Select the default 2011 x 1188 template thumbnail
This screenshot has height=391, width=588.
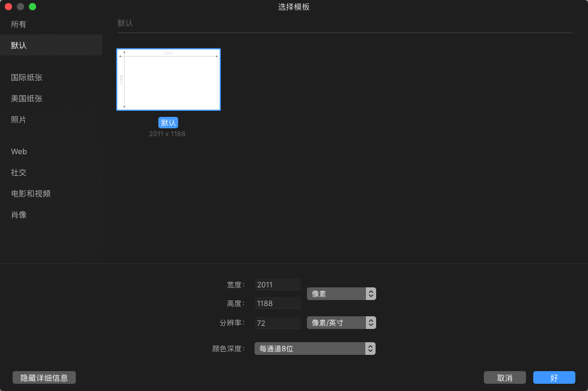click(x=169, y=80)
